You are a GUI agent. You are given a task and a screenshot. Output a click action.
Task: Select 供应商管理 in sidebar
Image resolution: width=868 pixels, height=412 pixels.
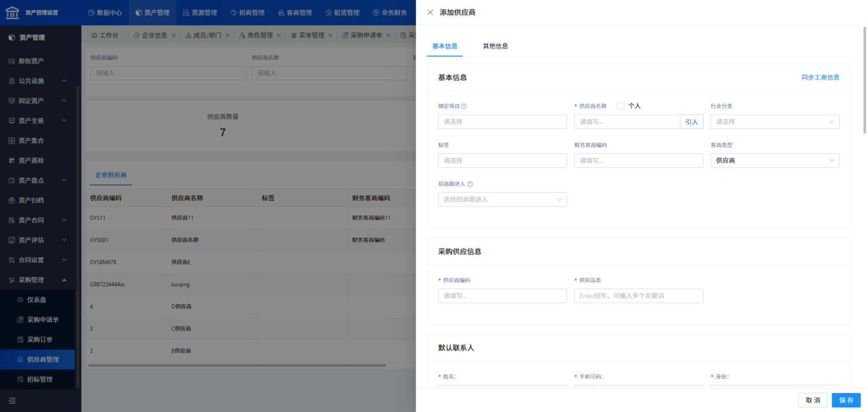[x=38, y=359]
